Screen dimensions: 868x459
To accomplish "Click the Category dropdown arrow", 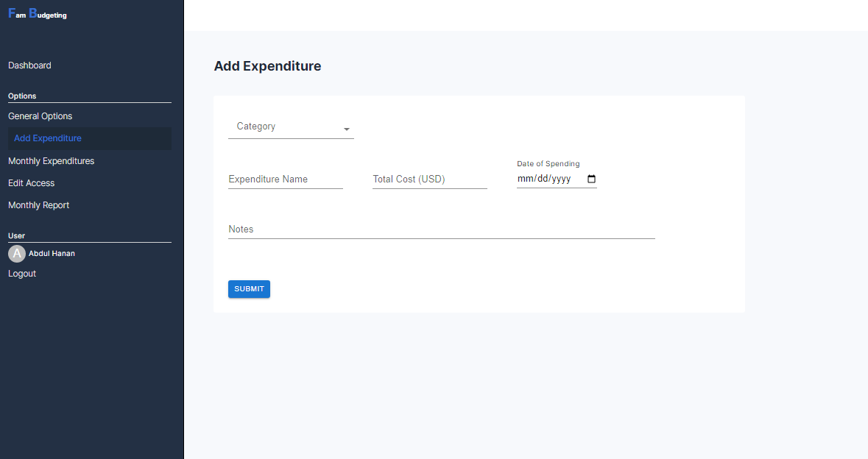I will pyautogui.click(x=347, y=129).
